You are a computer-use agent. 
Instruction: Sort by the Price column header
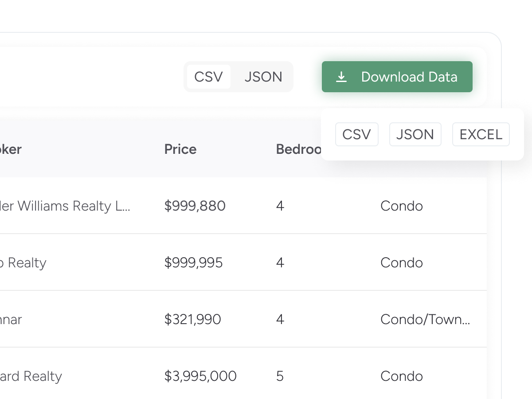(x=180, y=149)
